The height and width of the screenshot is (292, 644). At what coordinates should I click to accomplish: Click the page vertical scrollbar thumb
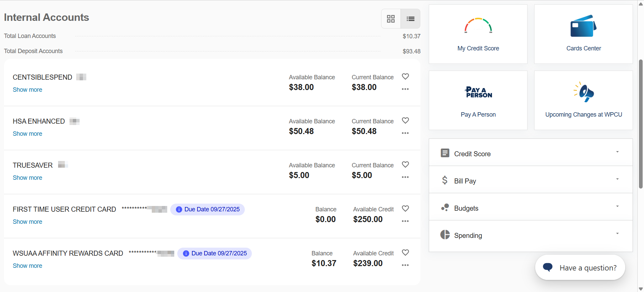click(641, 124)
